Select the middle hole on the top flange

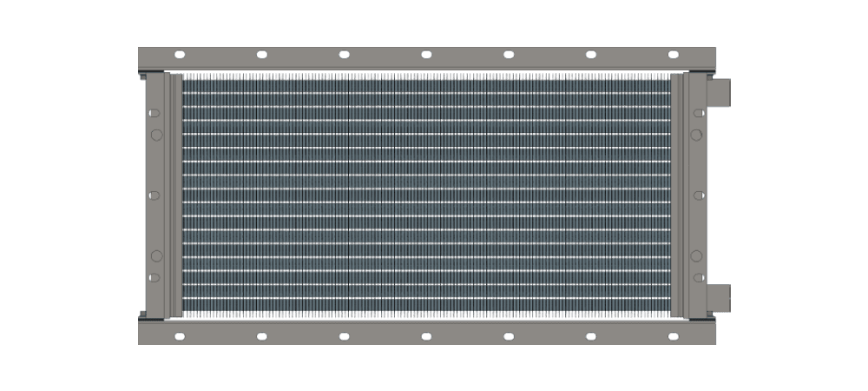426,54
